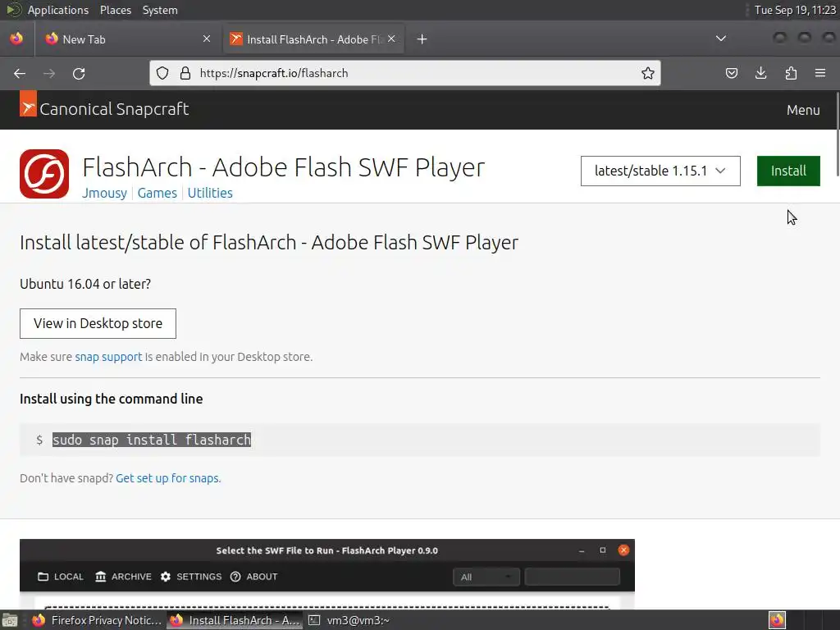Click the sudo snap install flasharch command
Screen dimensions: 840x630
click(152, 440)
